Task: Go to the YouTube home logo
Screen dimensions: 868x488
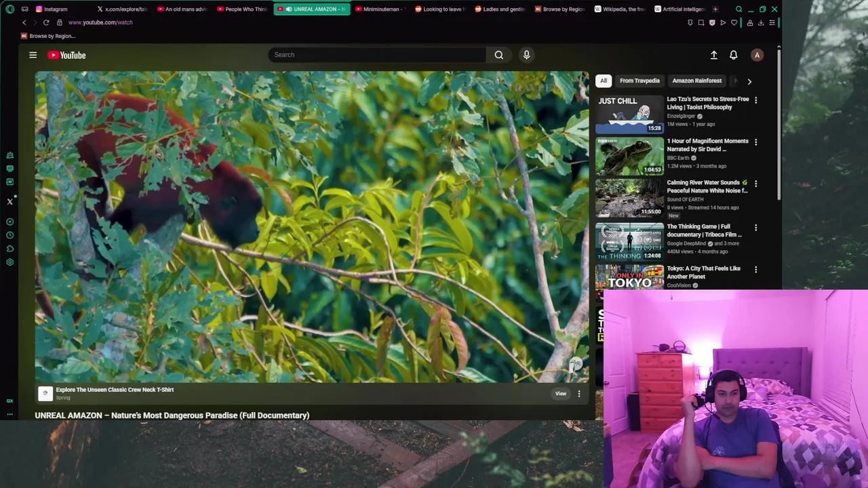Action: coord(66,55)
